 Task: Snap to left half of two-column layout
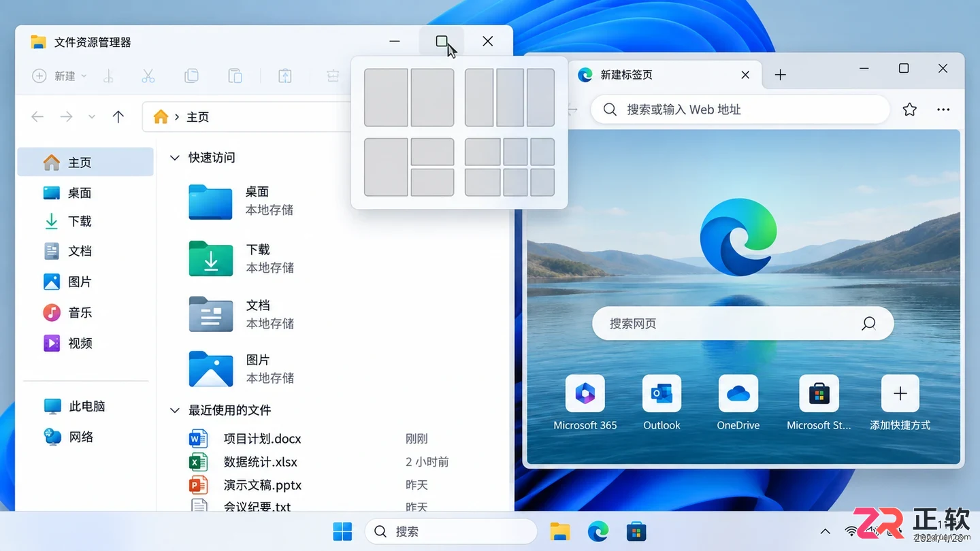(x=386, y=98)
